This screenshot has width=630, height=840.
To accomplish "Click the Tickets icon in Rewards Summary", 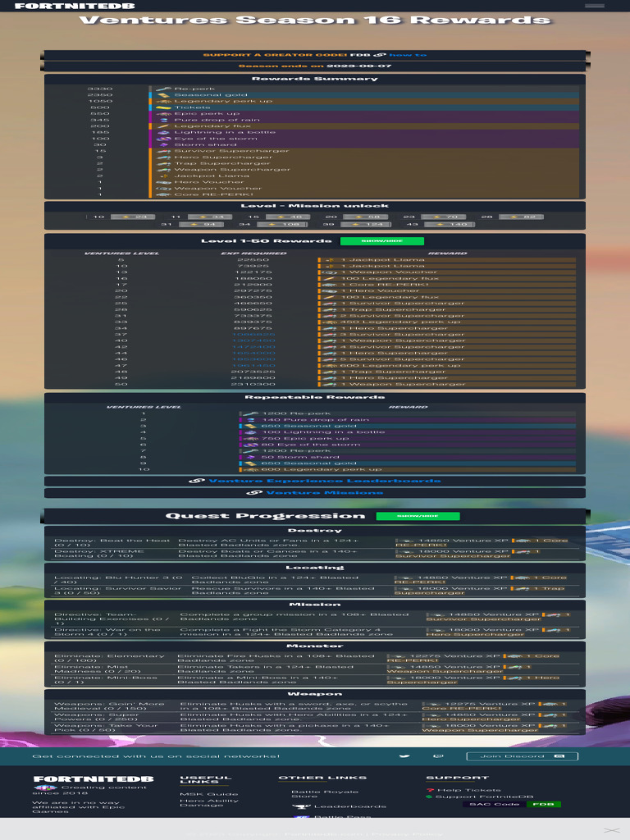I will point(163,107).
